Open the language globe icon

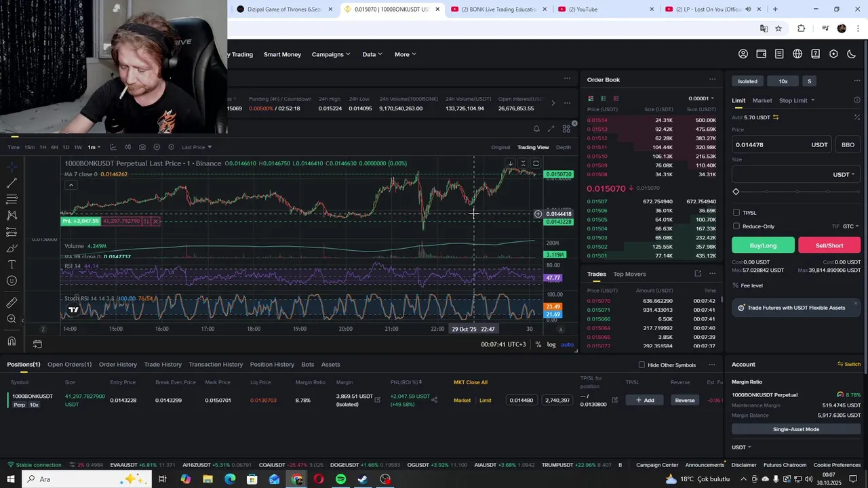797,54
